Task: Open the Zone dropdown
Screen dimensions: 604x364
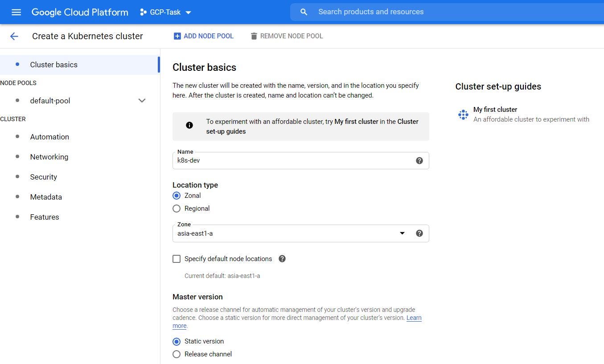Action: [x=402, y=233]
